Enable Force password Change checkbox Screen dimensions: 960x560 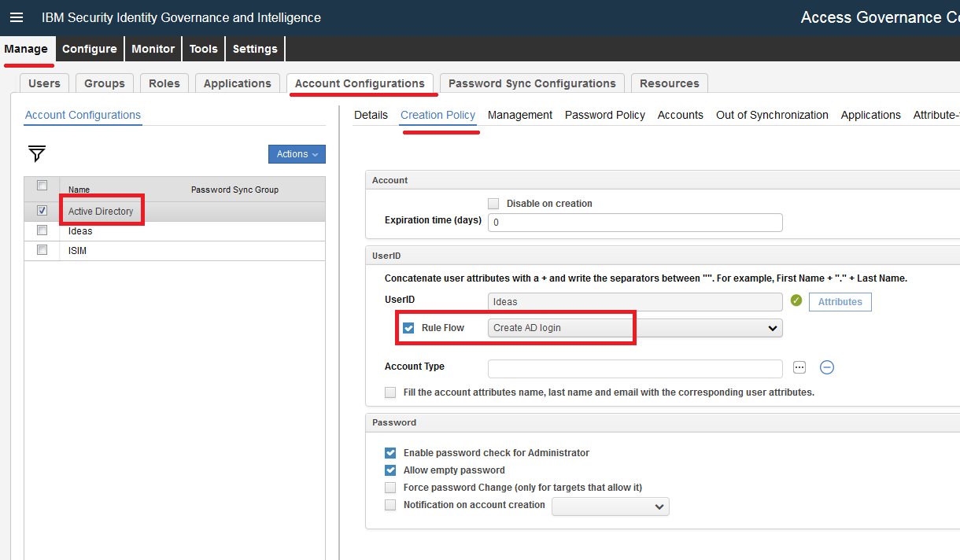click(390, 488)
